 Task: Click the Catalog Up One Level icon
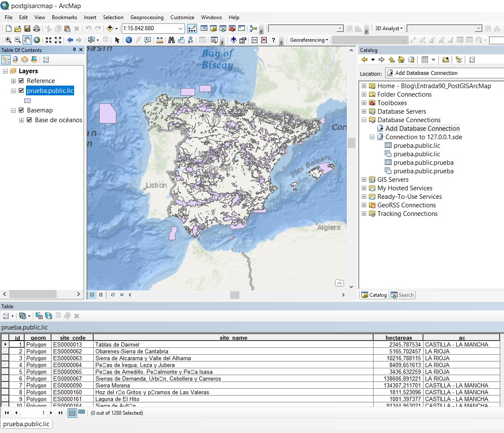[392, 60]
